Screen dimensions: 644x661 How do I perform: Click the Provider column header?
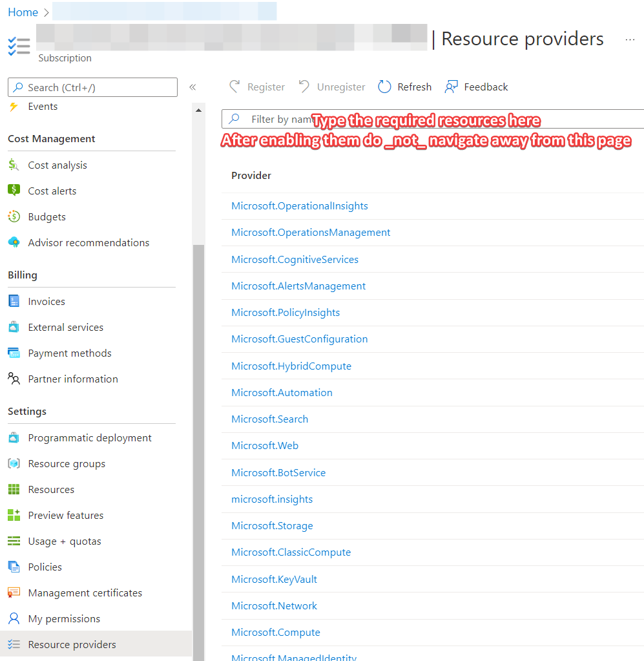click(251, 175)
